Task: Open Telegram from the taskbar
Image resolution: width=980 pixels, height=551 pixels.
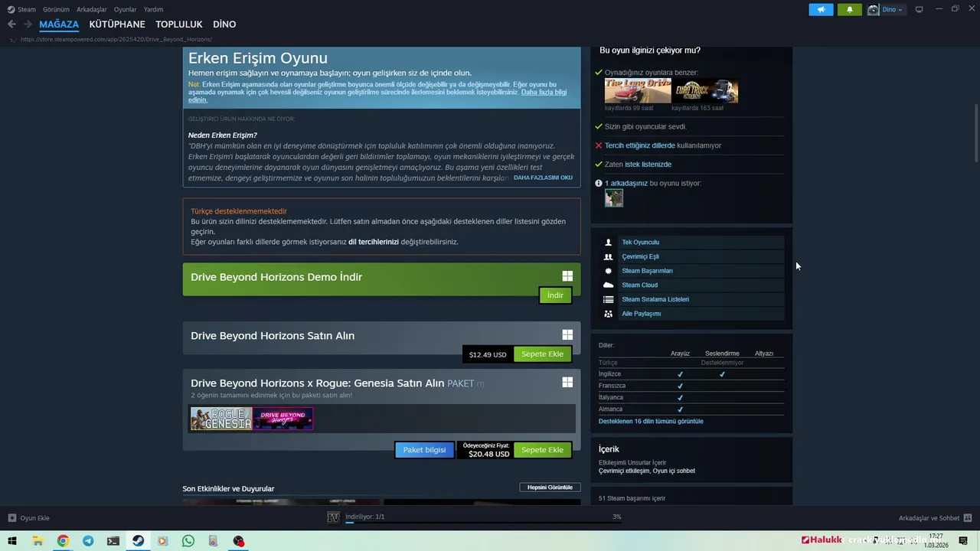Action: coord(88,541)
